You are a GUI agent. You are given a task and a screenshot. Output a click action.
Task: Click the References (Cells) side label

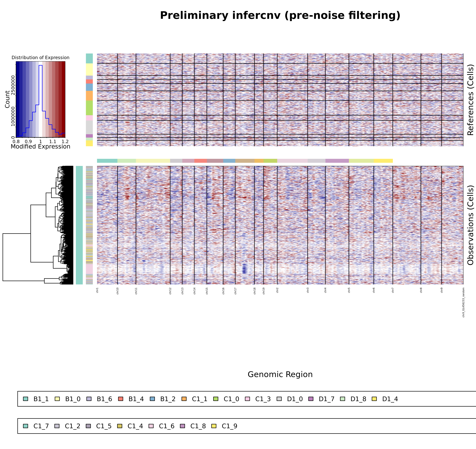pyautogui.click(x=470, y=100)
